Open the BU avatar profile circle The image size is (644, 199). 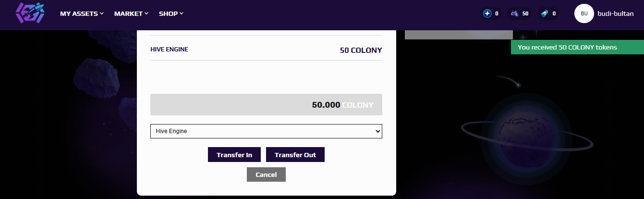(584, 13)
